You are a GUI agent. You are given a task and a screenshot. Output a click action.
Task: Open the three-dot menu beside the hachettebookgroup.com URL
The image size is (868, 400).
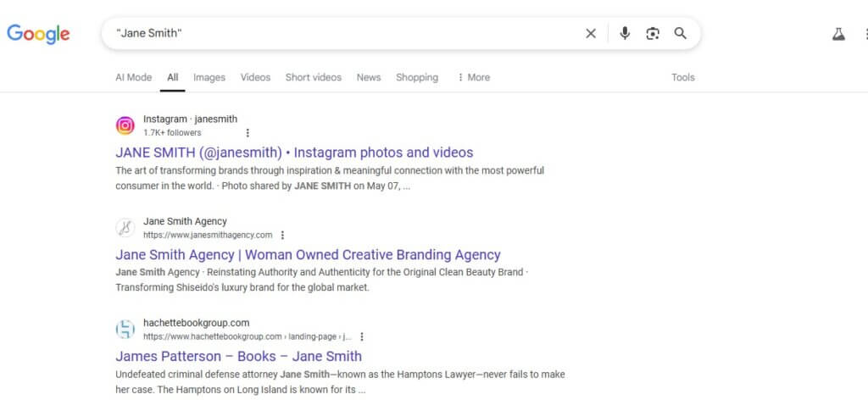coord(361,336)
